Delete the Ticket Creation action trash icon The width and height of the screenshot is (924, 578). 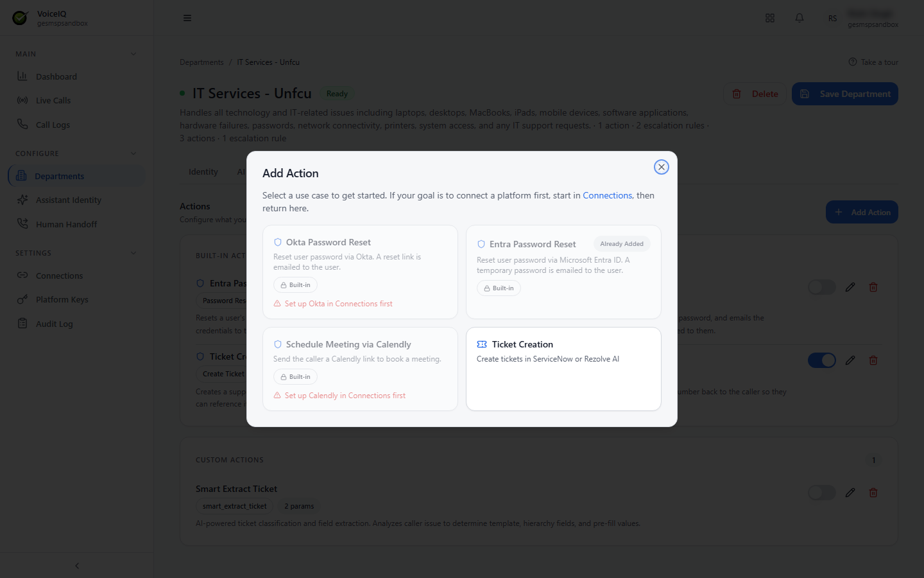click(873, 360)
